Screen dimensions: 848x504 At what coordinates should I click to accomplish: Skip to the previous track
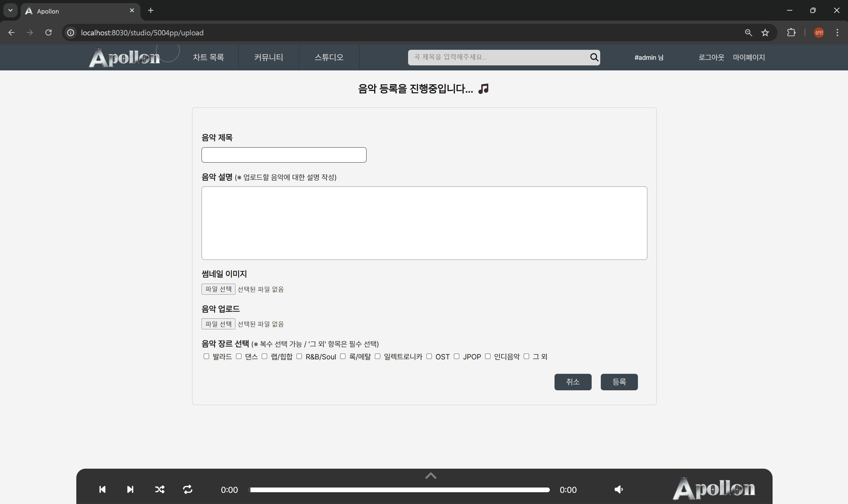tap(102, 489)
